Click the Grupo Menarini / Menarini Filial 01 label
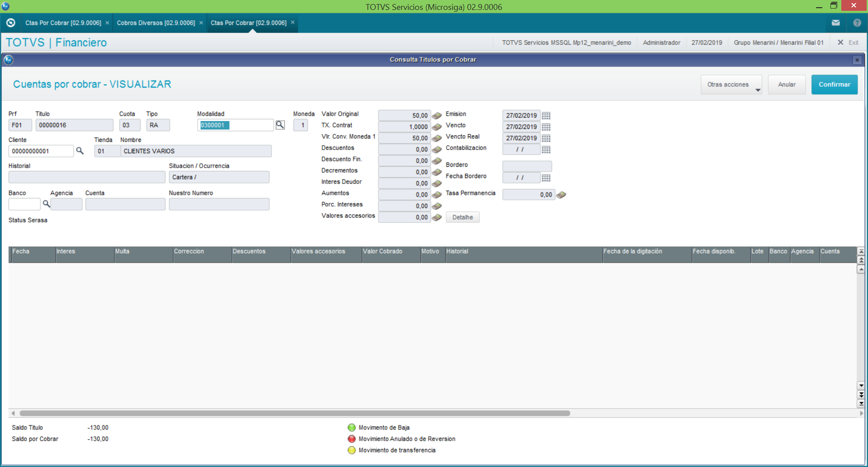The width and height of the screenshot is (868, 467). [x=778, y=42]
